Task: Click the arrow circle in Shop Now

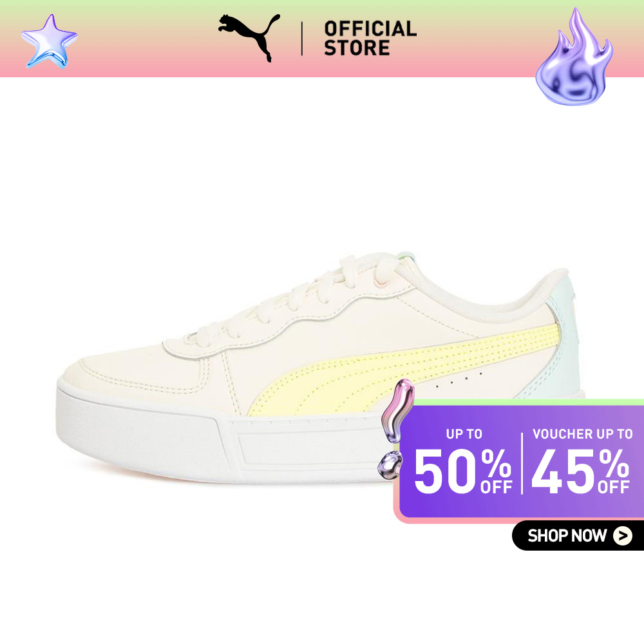Action: coord(623,536)
